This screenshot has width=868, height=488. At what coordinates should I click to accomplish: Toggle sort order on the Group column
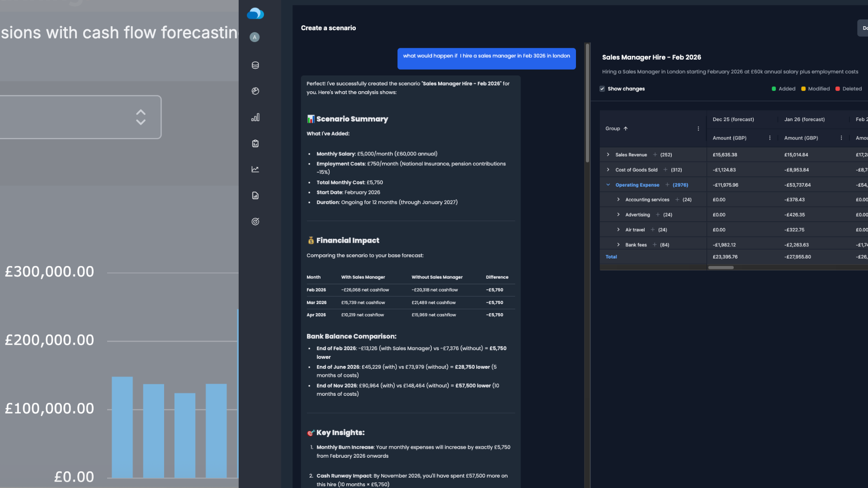pyautogui.click(x=626, y=128)
